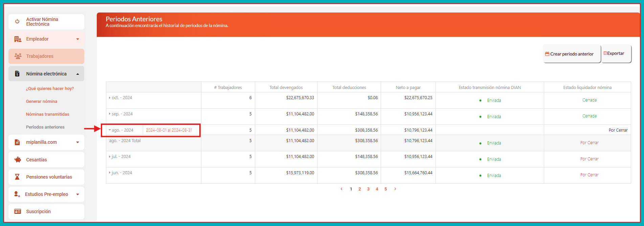Select pagination page 1
Viewport: 644px width, 226px height.
(x=351, y=189)
